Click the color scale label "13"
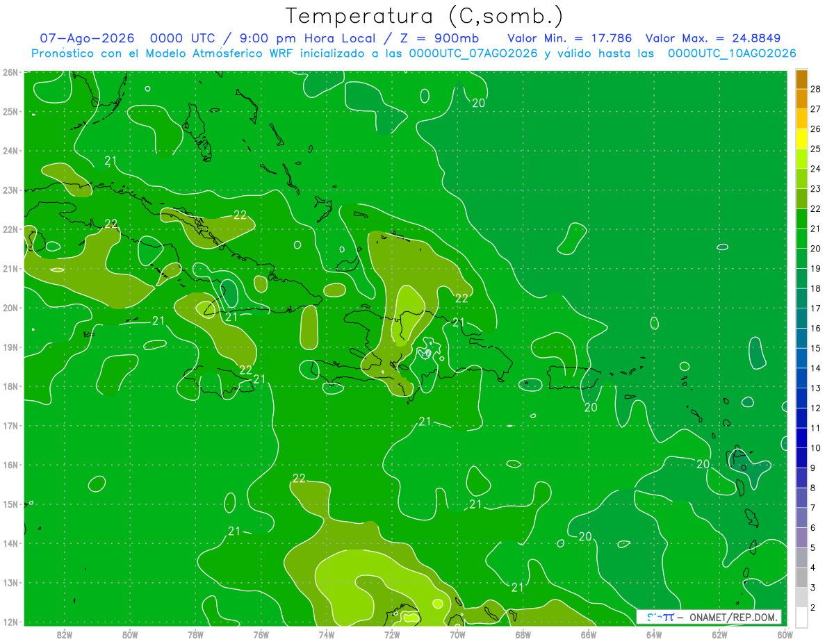Image resolution: width=834 pixels, height=644 pixels. (816, 388)
